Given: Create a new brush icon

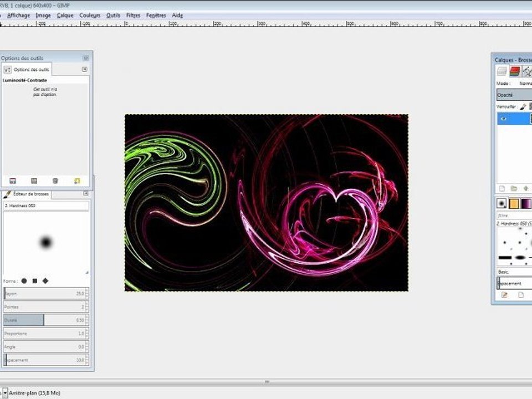Looking at the screenshot, I should (x=521, y=295).
